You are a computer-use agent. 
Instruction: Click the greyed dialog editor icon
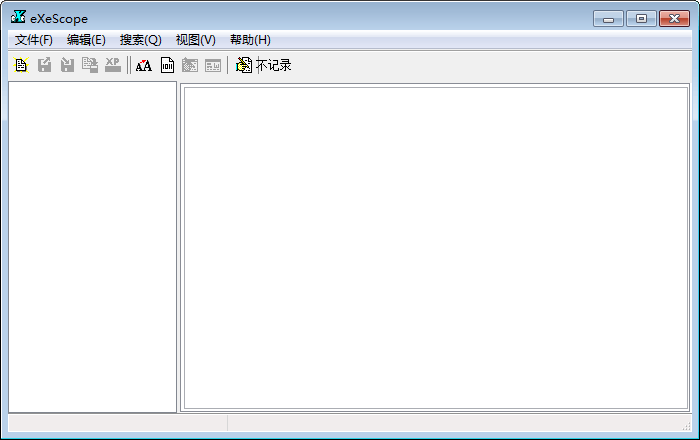coord(213,65)
